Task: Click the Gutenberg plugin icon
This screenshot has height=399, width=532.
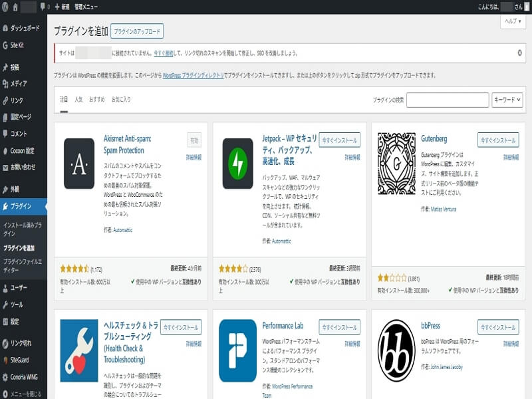Action: coord(396,164)
